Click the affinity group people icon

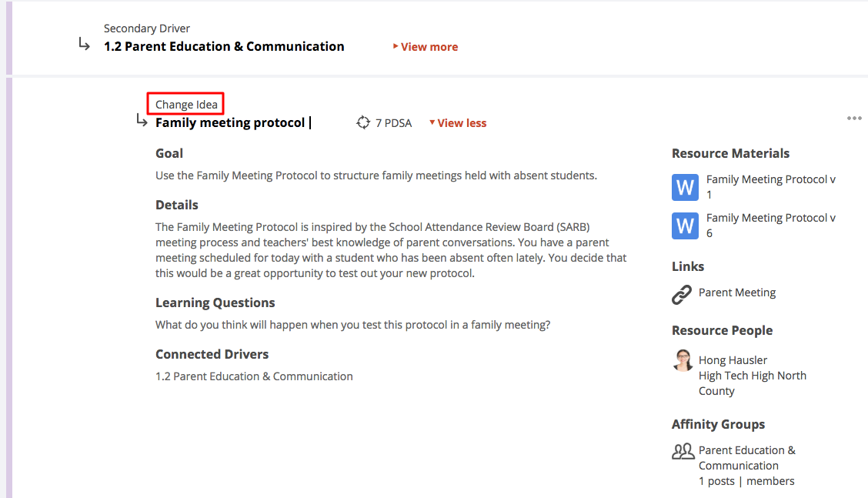coord(683,452)
